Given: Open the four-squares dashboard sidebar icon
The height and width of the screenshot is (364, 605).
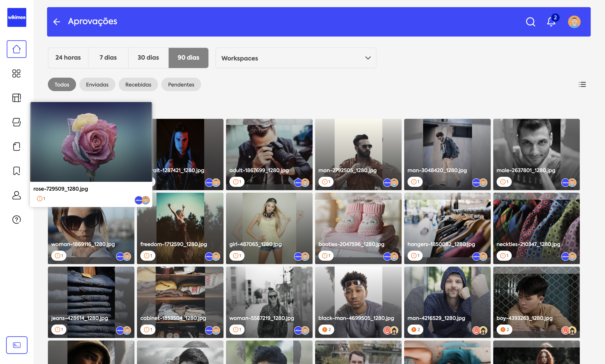Looking at the screenshot, I should (x=16, y=73).
